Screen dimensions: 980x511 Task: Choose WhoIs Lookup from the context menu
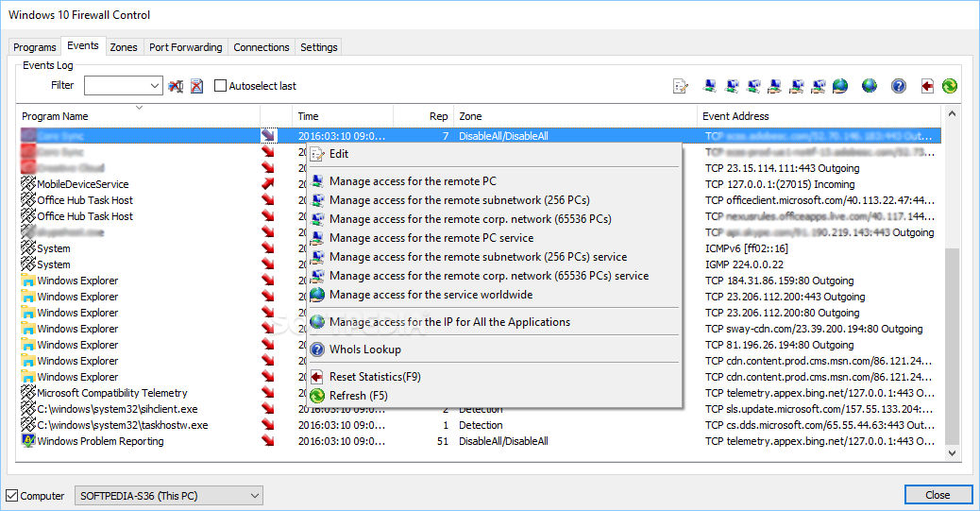[x=495, y=349]
